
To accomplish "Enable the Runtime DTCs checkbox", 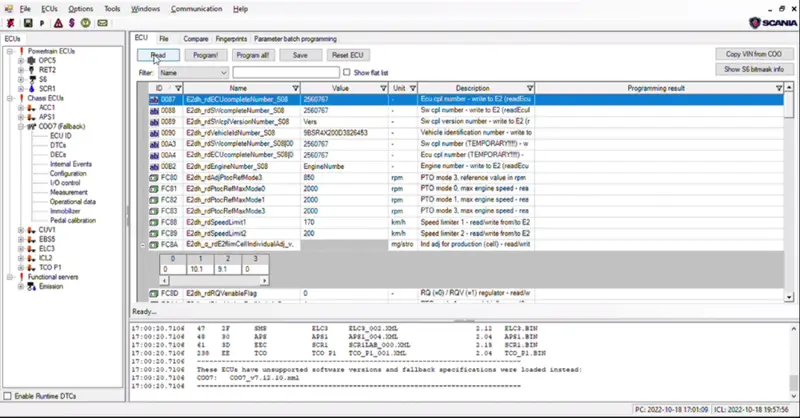I will pyautogui.click(x=8, y=396).
